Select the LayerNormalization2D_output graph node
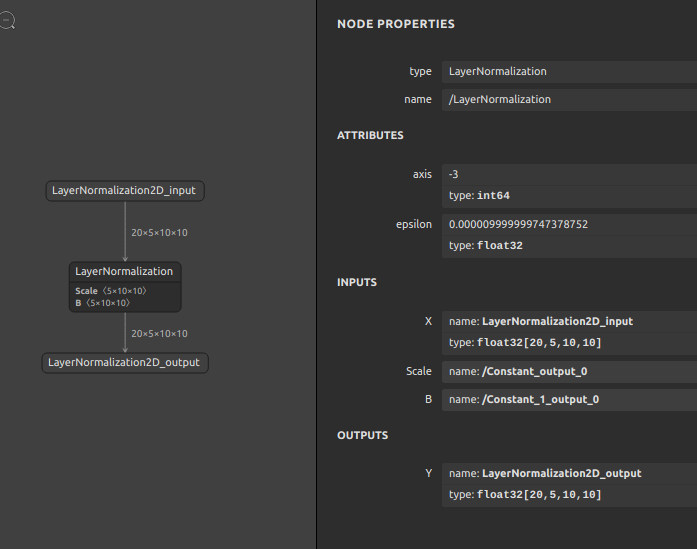The width and height of the screenshot is (697, 549). pyautogui.click(x=125, y=363)
